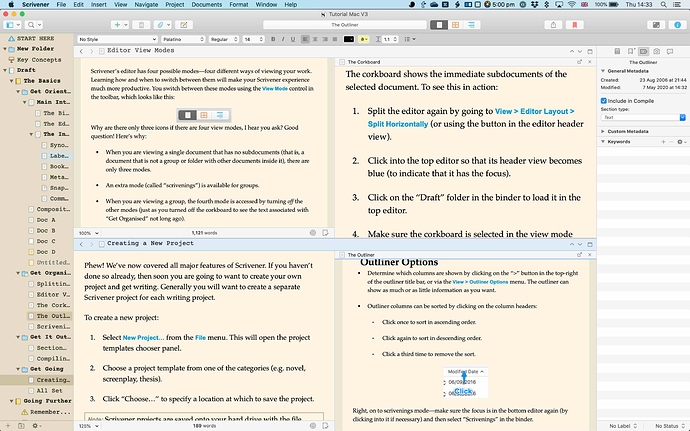This screenshot has width=690, height=431.
Task: Collapse the Going Further folder
Action: (x=11, y=401)
